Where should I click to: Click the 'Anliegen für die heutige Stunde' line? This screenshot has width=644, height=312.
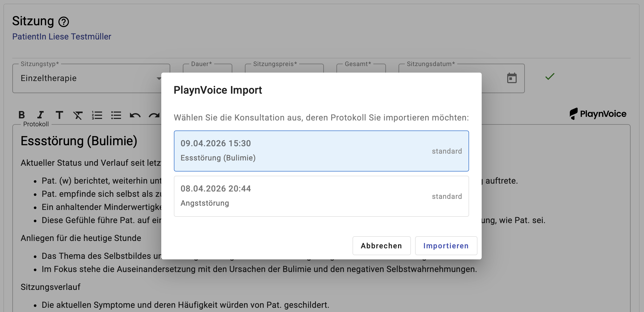(x=81, y=238)
